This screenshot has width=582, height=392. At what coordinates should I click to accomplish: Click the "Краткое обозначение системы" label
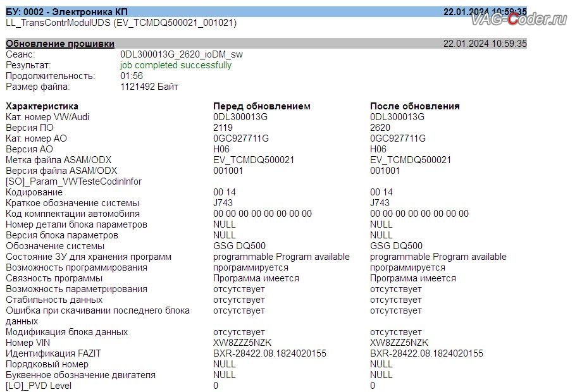click(x=72, y=203)
